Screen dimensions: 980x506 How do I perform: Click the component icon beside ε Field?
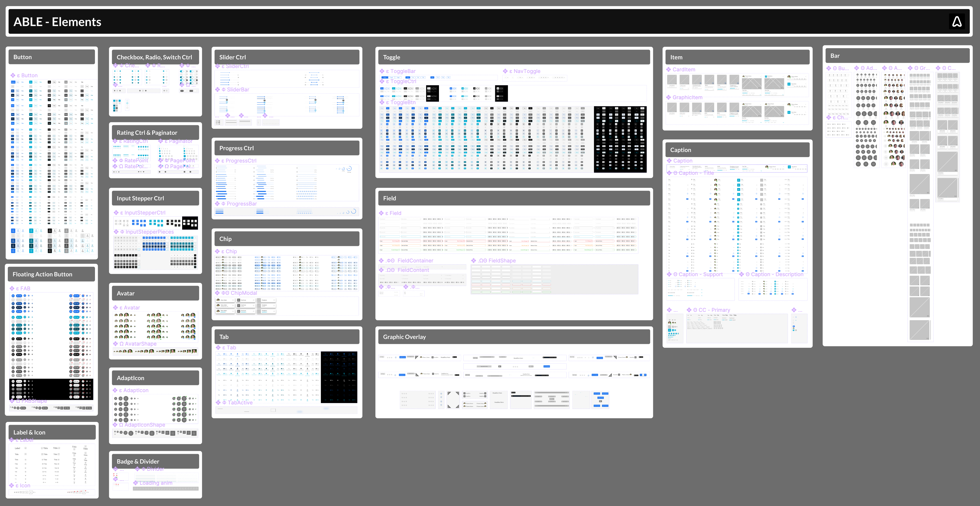381,213
